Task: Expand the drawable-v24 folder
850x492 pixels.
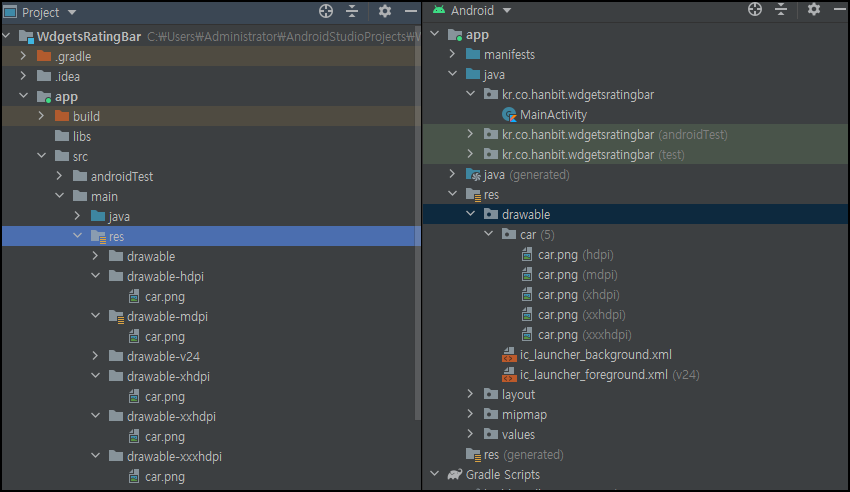Action: click(95, 356)
